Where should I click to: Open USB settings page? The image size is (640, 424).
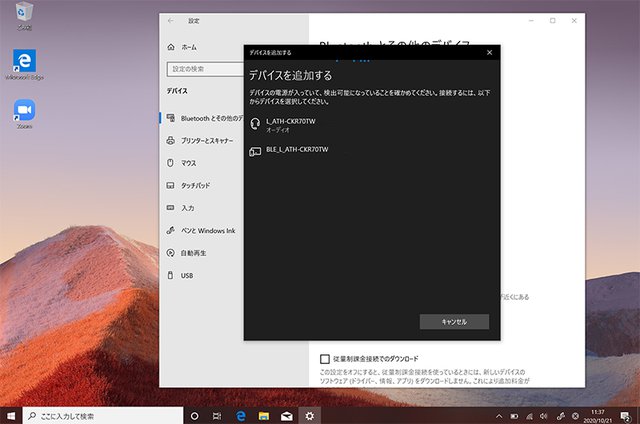click(x=187, y=275)
